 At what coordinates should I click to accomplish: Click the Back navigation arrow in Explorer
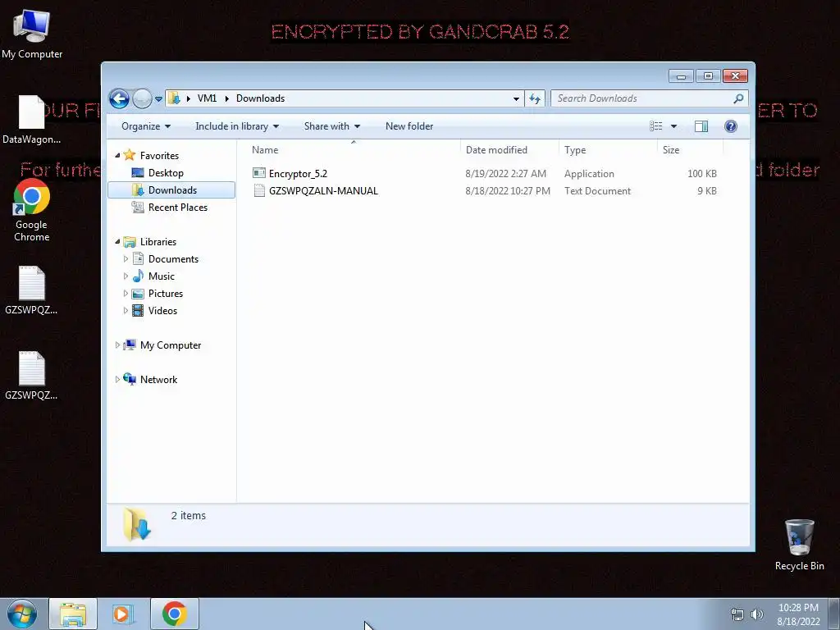119,98
